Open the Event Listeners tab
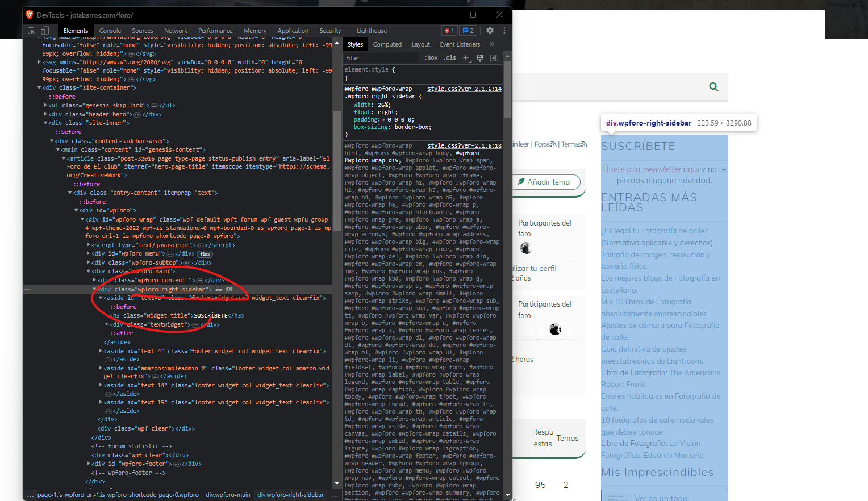This screenshot has height=501, width=868. [460, 44]
